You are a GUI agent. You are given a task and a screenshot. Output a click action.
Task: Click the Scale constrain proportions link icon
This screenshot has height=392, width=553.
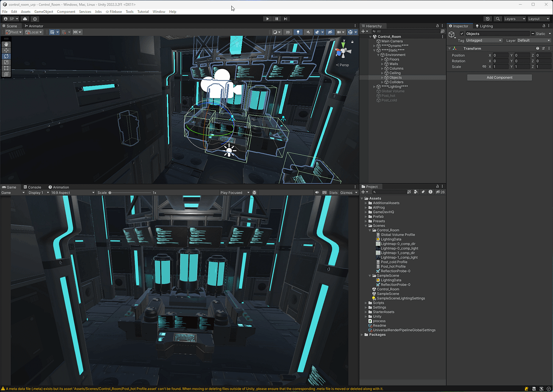(484, 67)
